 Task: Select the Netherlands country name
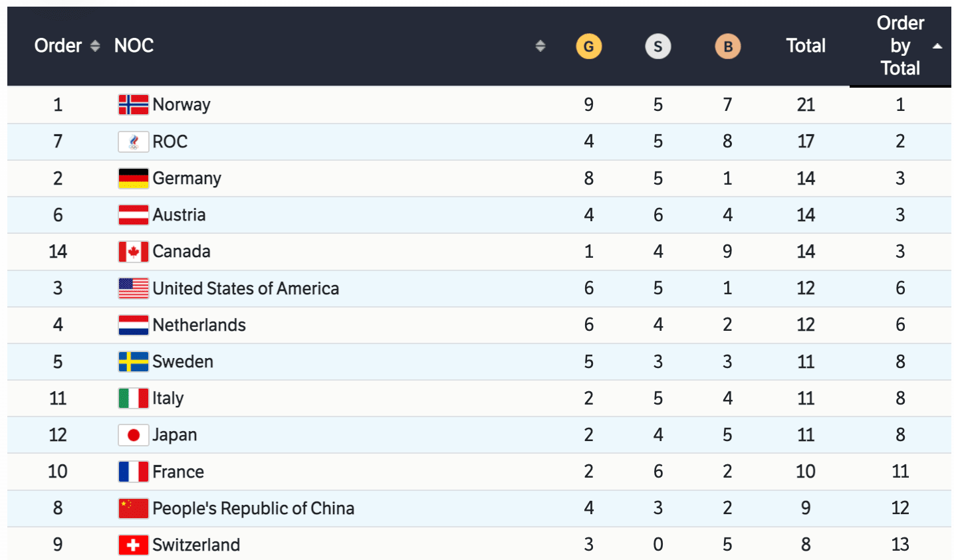click(x=199, y=325)
